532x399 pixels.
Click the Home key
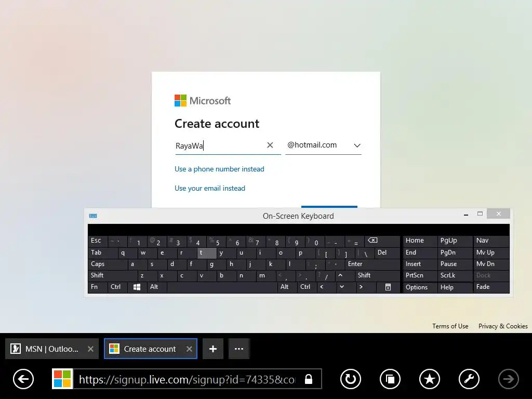(420, 241)
